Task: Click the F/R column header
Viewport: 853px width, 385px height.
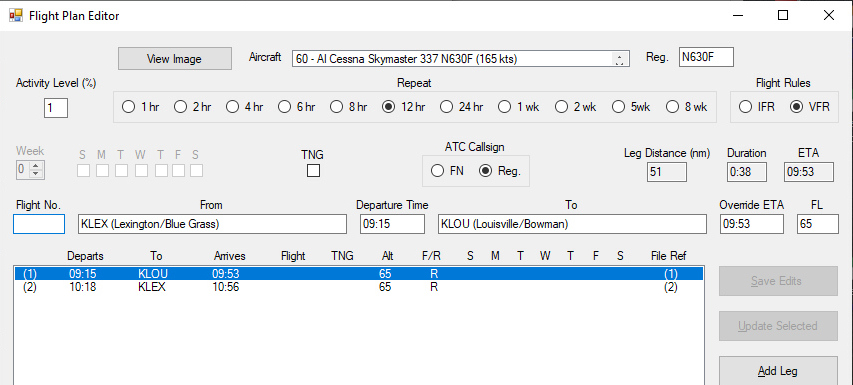Action: [431, 256]
